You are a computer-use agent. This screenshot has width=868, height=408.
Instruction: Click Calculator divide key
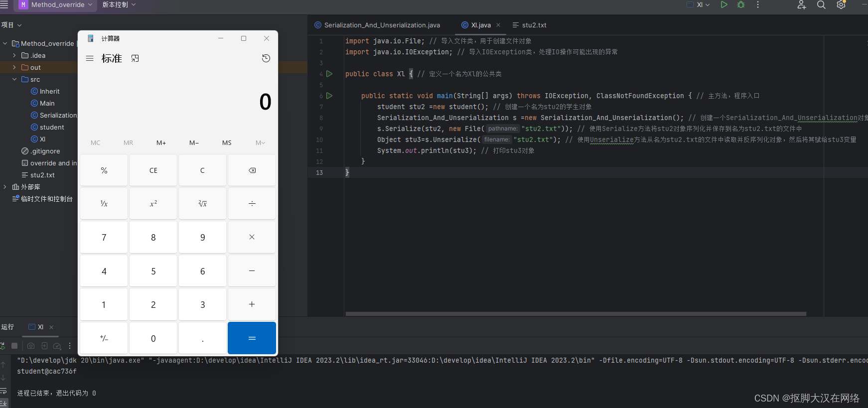pyautogui.click(x=252, y=204)
